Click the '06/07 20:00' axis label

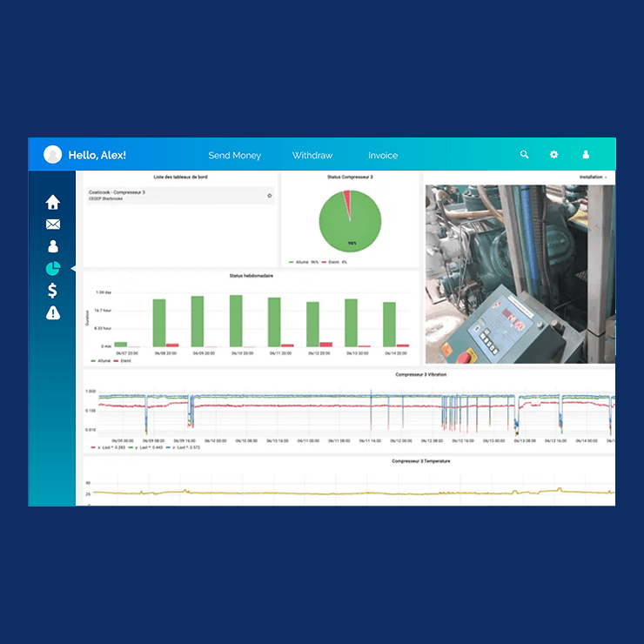coord(127,353)
